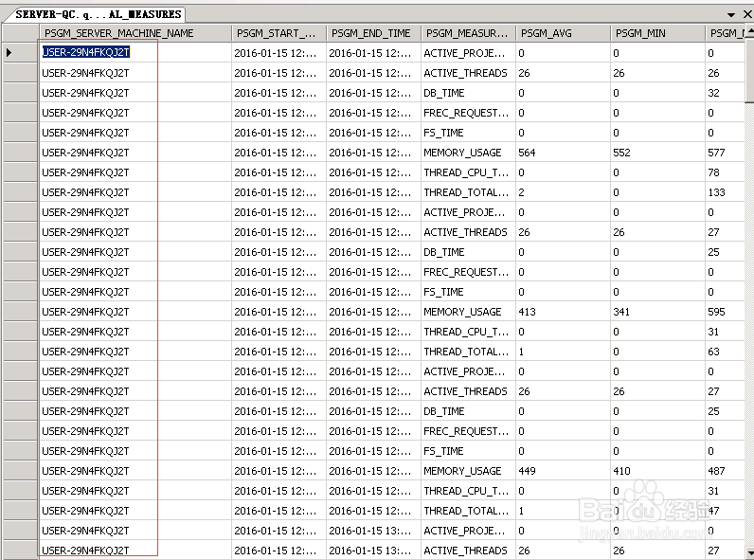This screenshot has height=560, width=754.
Task: Select MEMORY_USAGE cell in the 564 row
Action: [x=468, y=153]
